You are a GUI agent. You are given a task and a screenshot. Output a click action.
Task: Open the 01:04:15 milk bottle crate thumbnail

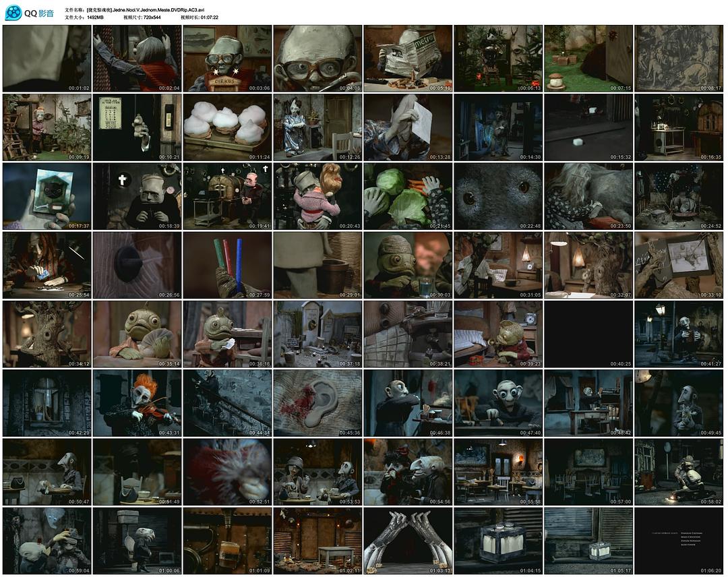point(498,541)
